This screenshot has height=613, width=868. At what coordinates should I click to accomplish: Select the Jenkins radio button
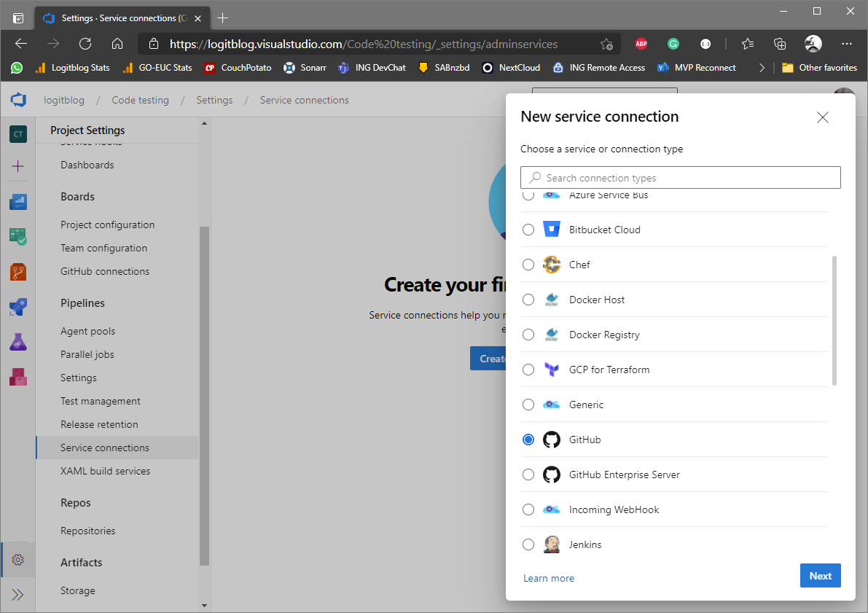tap(528, 544)
